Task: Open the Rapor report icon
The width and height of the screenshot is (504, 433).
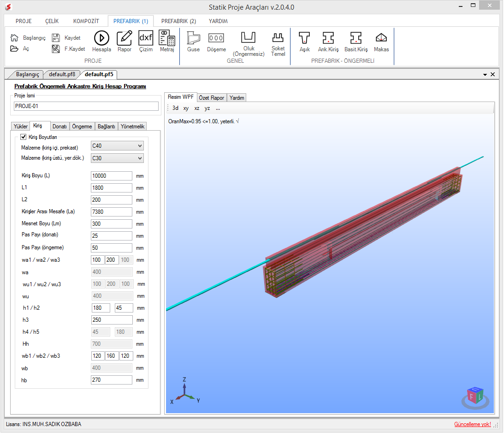Action: click(125, 38)
